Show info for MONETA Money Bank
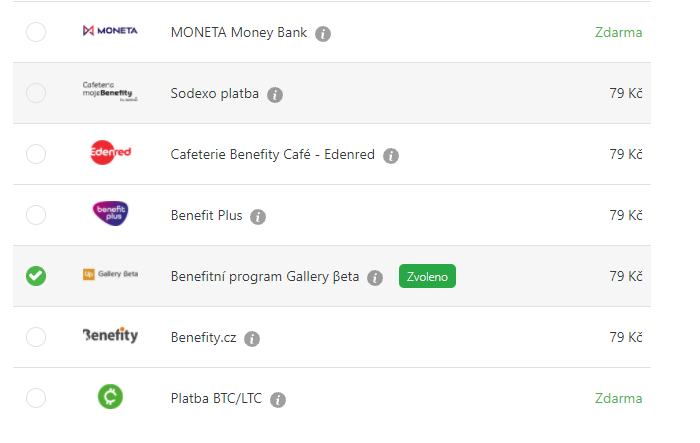700x443 pixels. [x=323, y=33]
